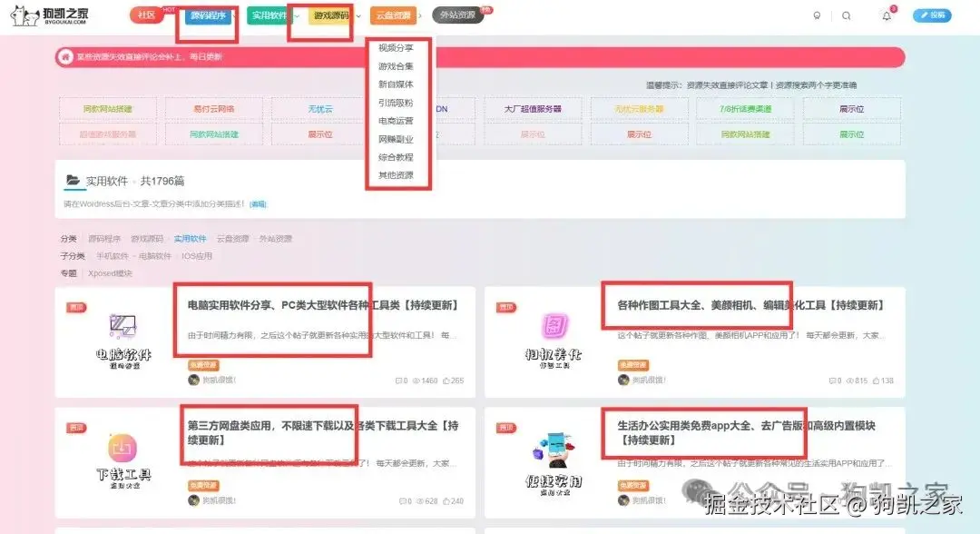Open the 社区 menu item
Viewport: 980px width, 534px height.
(x=148, y=15)
